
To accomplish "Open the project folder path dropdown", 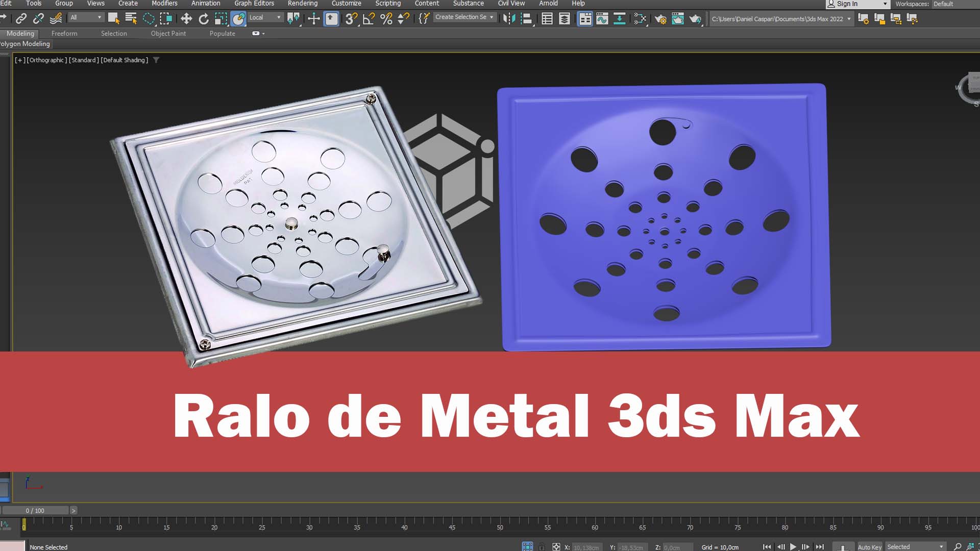I will (x=781, y=19).
